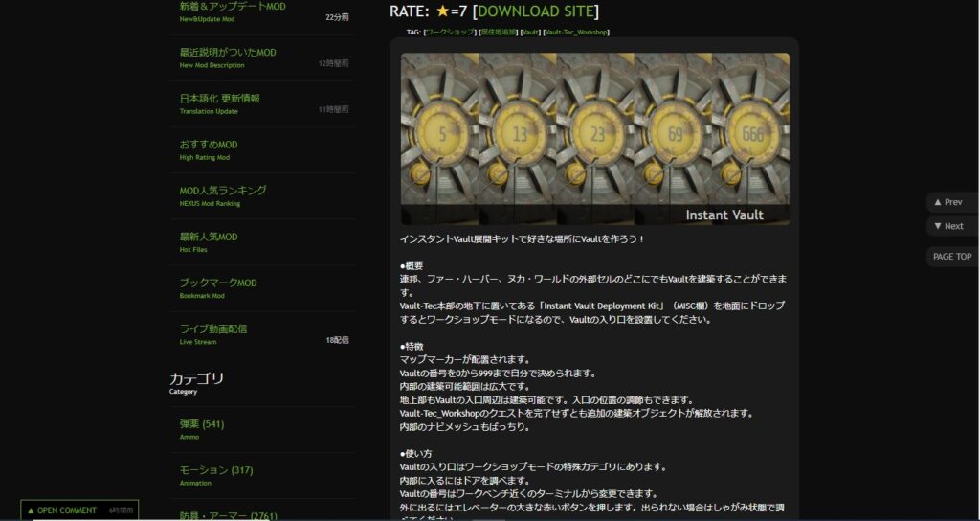This screenshot has height=521, width=980.
Task: Open the Instant Vault preview image
Action: coord(594,138)
